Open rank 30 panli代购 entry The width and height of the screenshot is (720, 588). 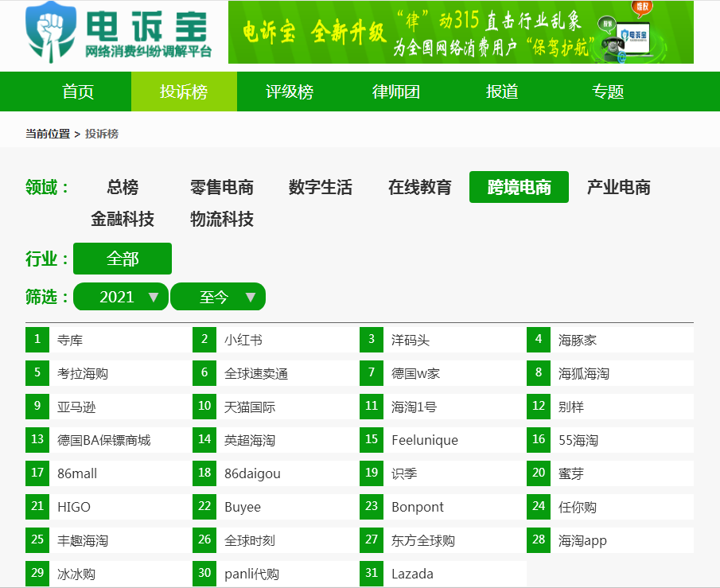click(x=276, y=574)
